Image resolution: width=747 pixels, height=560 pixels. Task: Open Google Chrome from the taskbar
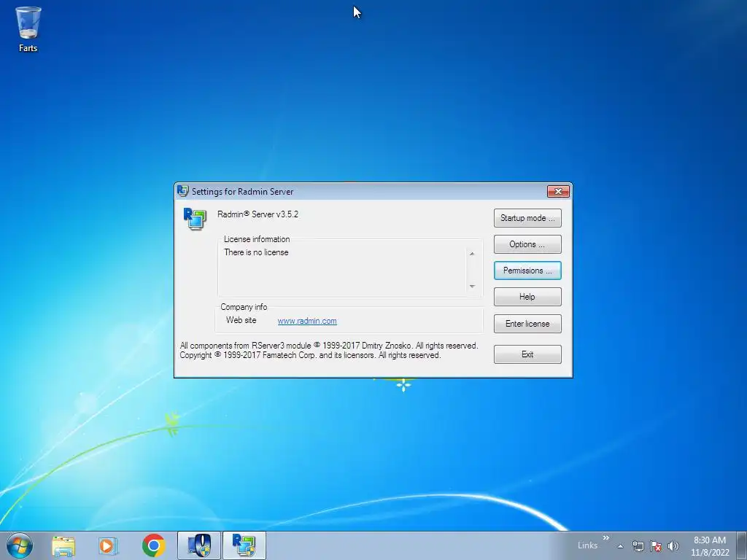click(153, 545)
